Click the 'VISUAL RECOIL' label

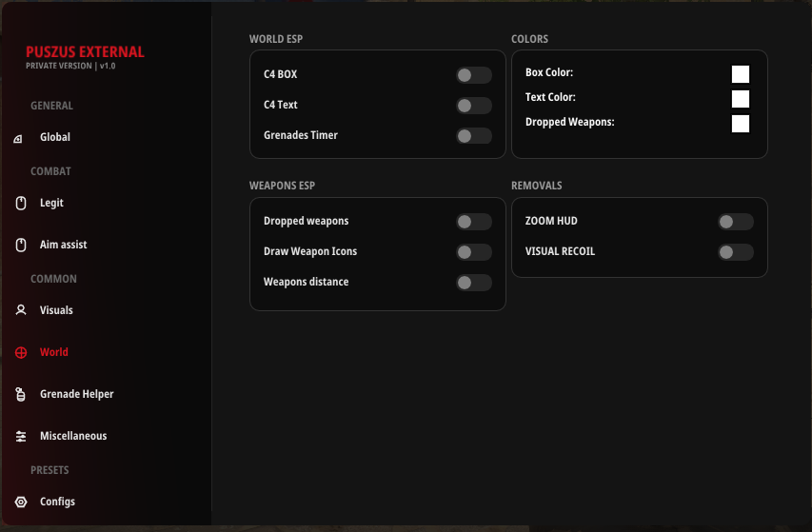pos(560,251)
